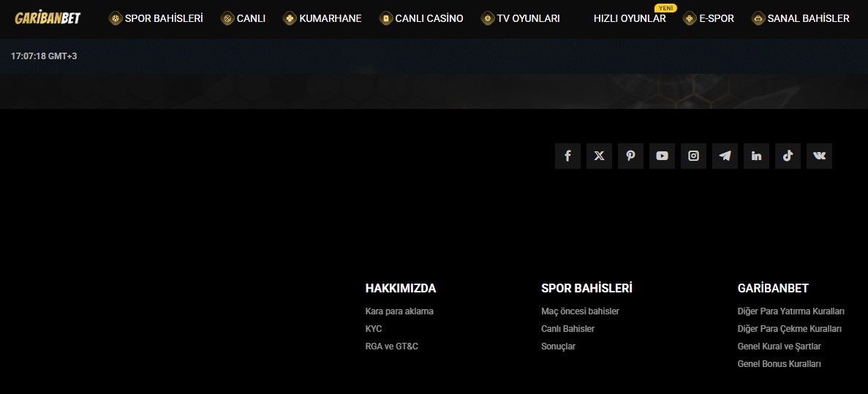Open the Maç öncesi bahisler link
The width and height of the screenshot is (868, 394).
click(x=580, y=311)
